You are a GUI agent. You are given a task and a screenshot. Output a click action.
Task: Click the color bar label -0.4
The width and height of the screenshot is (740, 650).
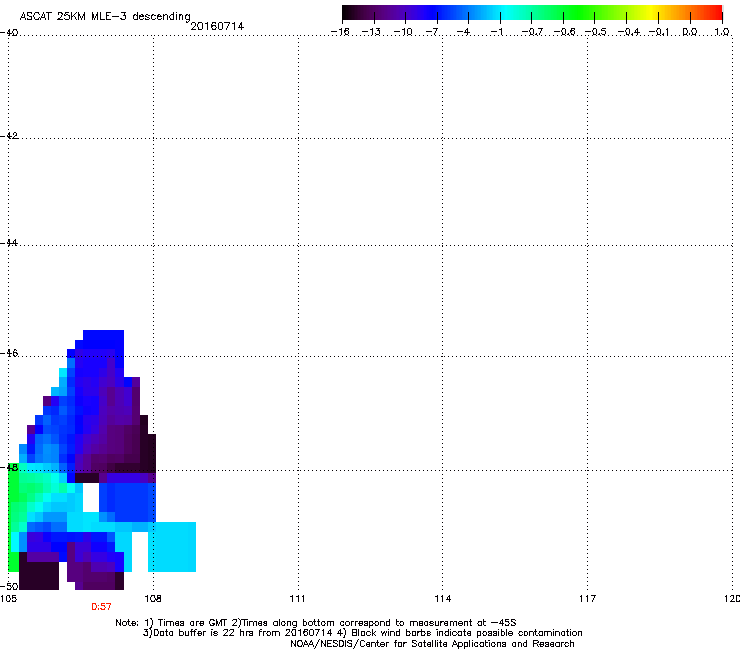pos(629,32)
